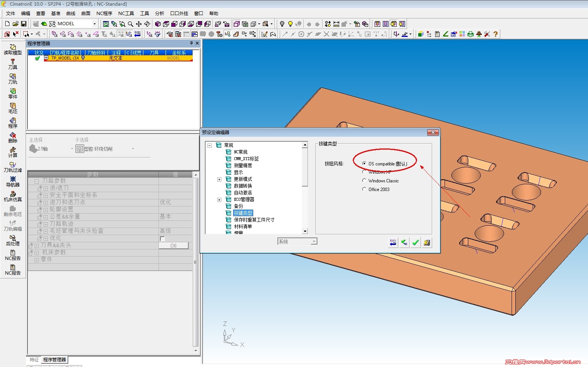The height and width of the screenshot is (367, 588).
Task: Open 读取模型 in the left sidebar
Action: 13,49
